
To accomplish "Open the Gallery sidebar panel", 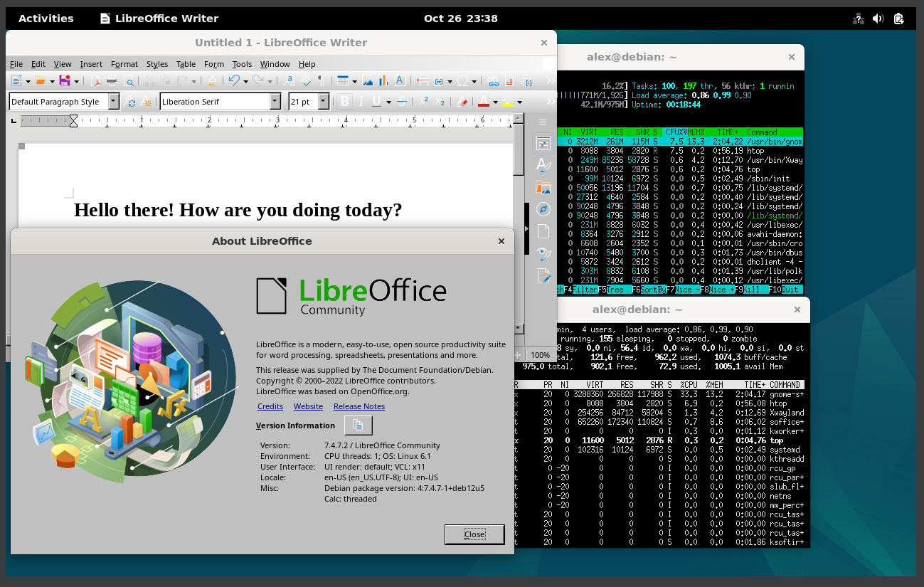I will (x=543, y=188).
